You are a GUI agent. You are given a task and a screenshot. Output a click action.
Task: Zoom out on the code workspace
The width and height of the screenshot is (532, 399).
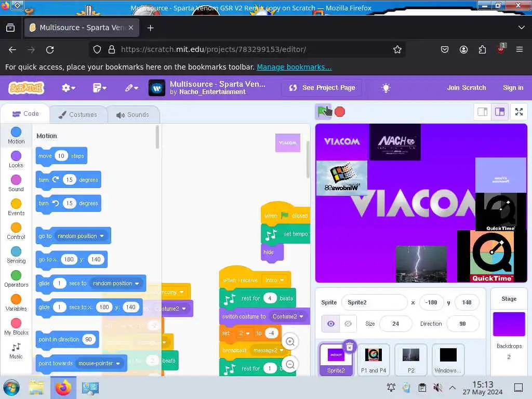point(290,364)
